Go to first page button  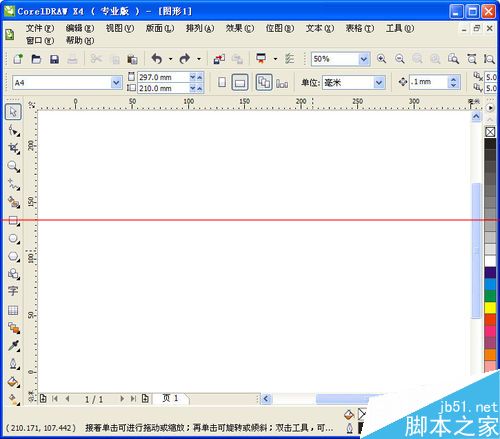tap(55, 398)
